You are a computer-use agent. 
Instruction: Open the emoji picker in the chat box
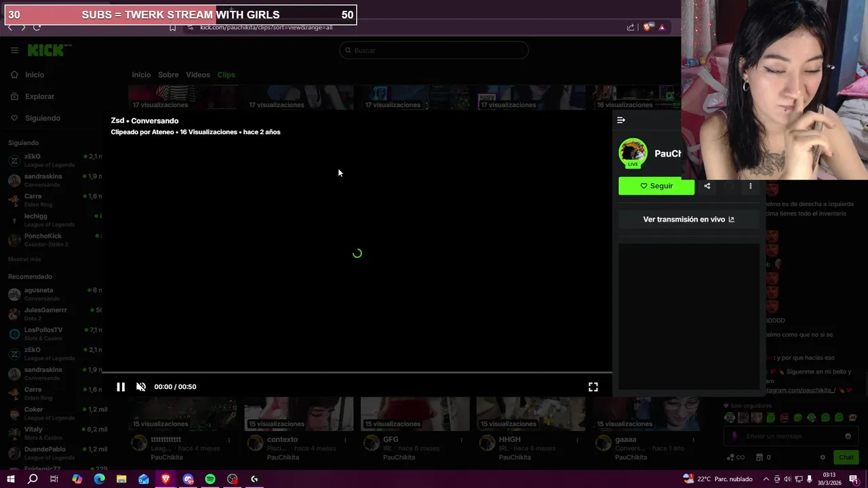[848, 436]
